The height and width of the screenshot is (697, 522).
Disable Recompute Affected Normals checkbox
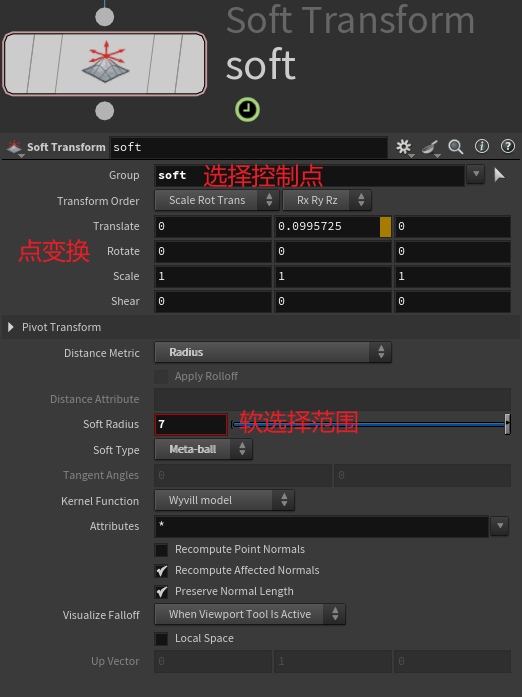coord(161,571)
